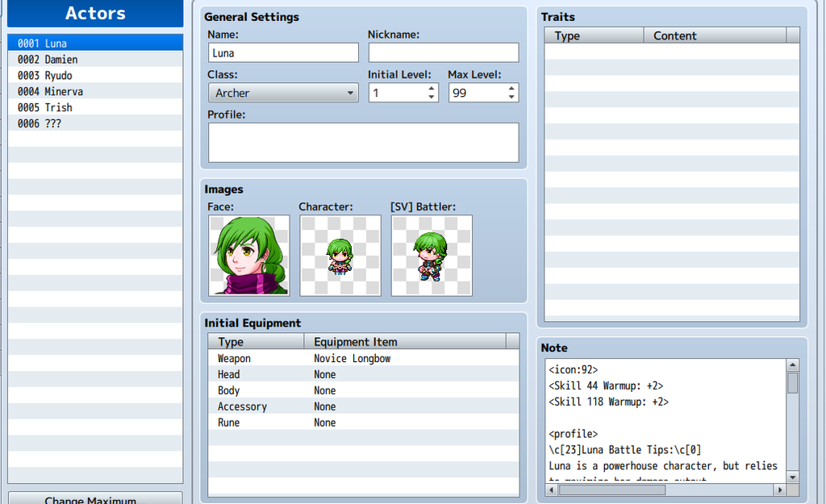Screen dimensions: 826x504
Task: Click the Traits Content column header
Action: (x=714, y=35)
